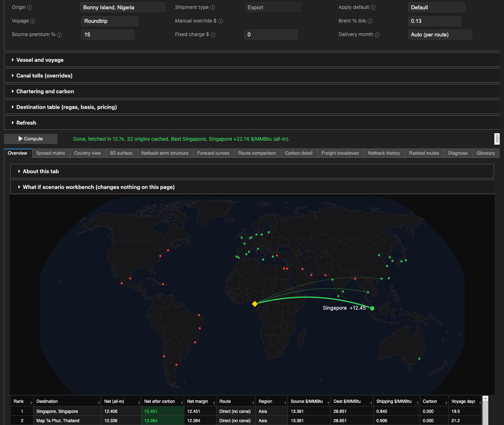
Task: Show the Fixed charge $ info icon
Action: [213, 35]
